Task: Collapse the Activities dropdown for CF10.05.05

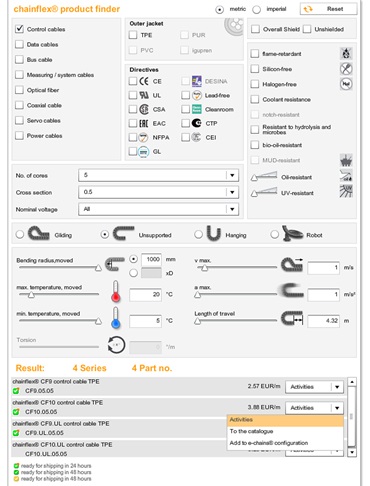Action: click(315, 408)
